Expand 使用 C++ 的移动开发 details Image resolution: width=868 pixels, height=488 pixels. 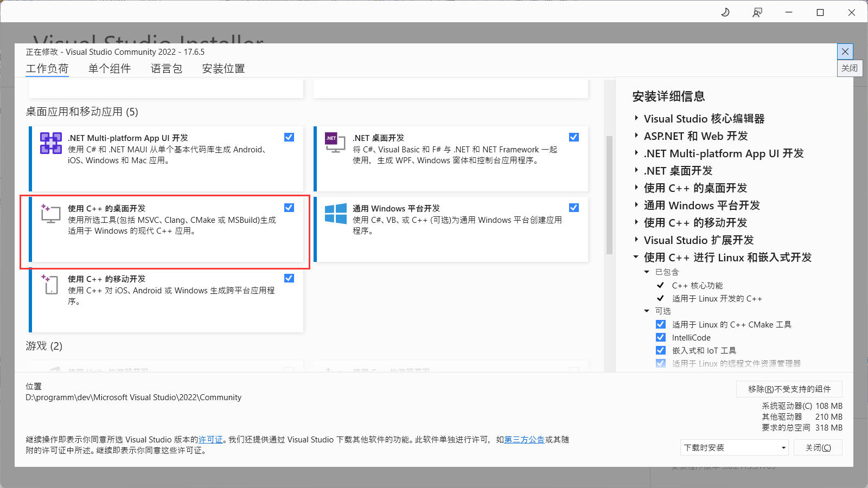pyautogui.click(x=636, y=222)
